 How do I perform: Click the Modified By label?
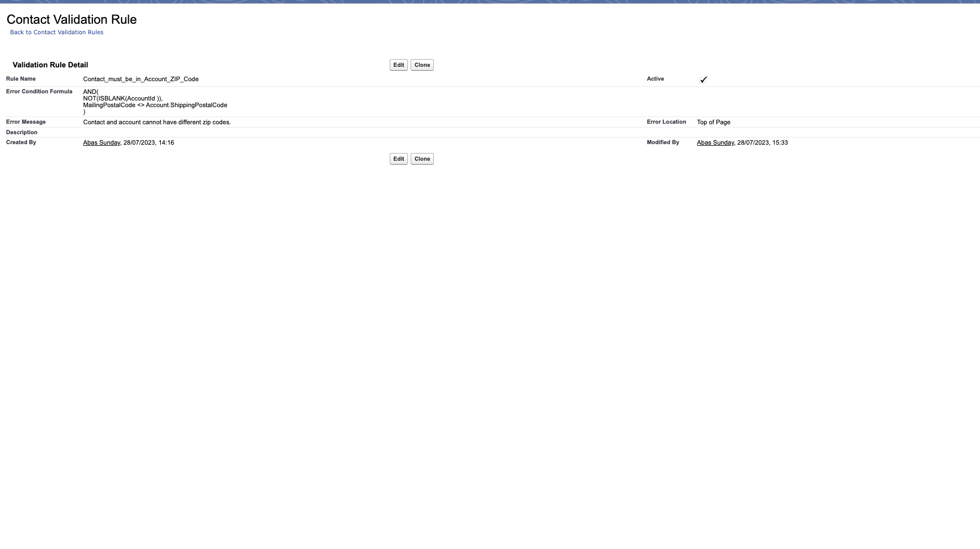[663, 142]
